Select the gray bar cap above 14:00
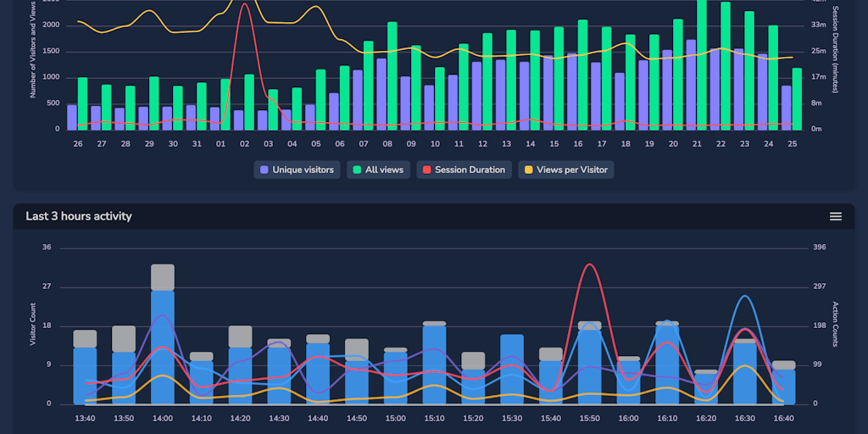 click(x=163, y=277)
